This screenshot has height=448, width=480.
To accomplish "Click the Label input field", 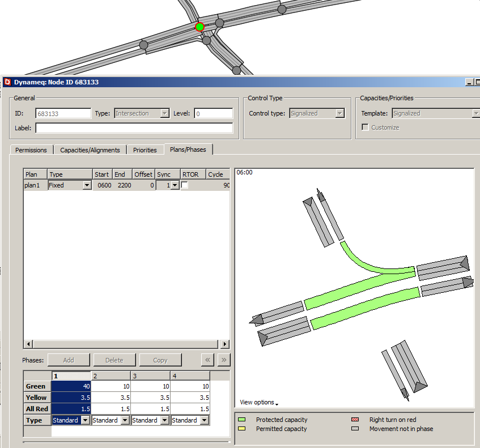I will click(134, 128).
